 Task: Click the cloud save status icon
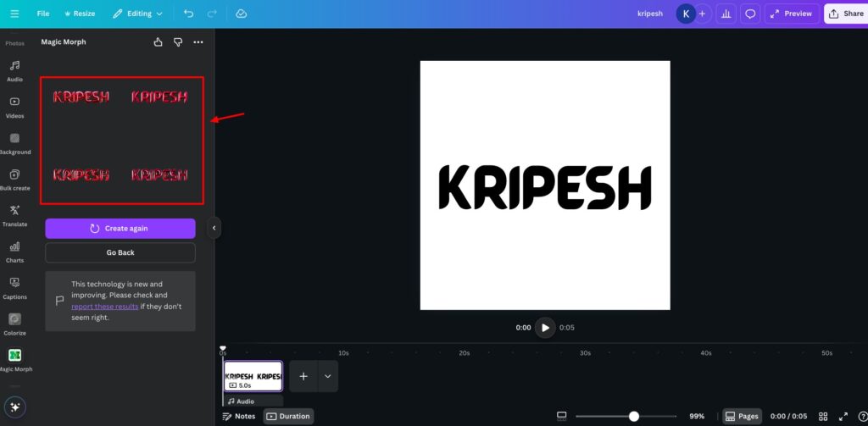[242, 14]
